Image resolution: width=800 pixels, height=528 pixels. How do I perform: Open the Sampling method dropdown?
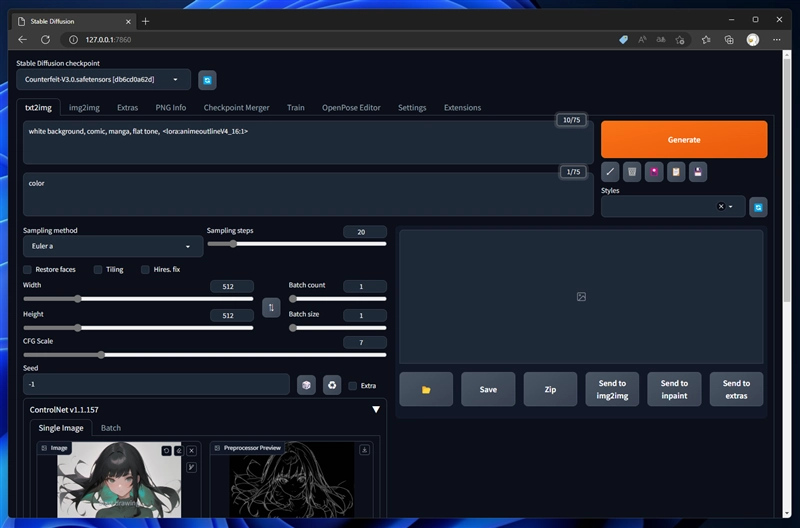113,246
